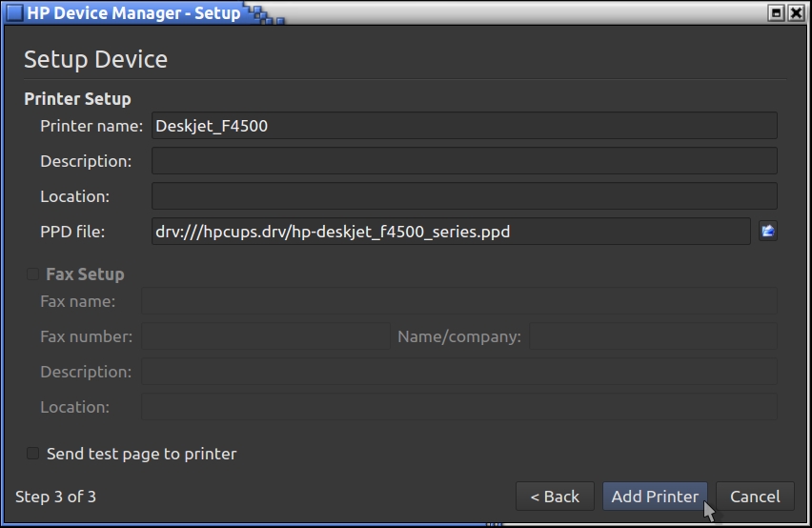Select the printer Location field
812x528 pixels.
point(463,196)
